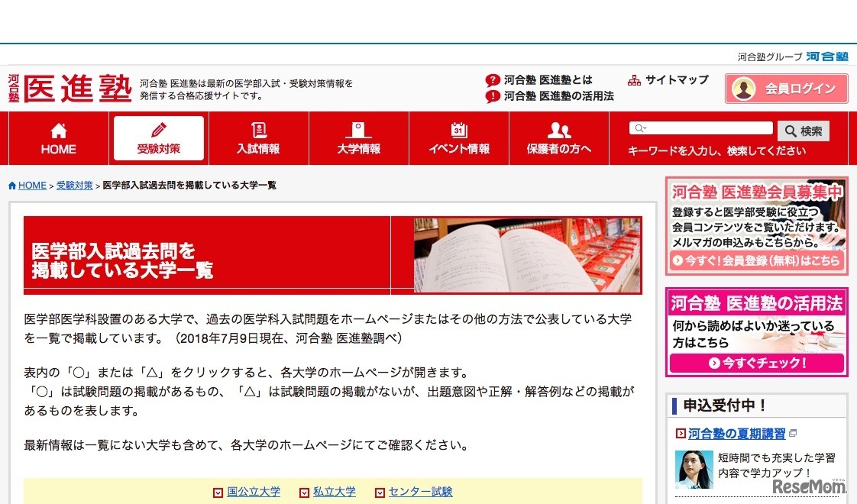The height and width of the screenshot is (504, 857).
Task: Click the down-arrow icon before 国公立大学
Action: pyautogui.click(x=218, y=493)
